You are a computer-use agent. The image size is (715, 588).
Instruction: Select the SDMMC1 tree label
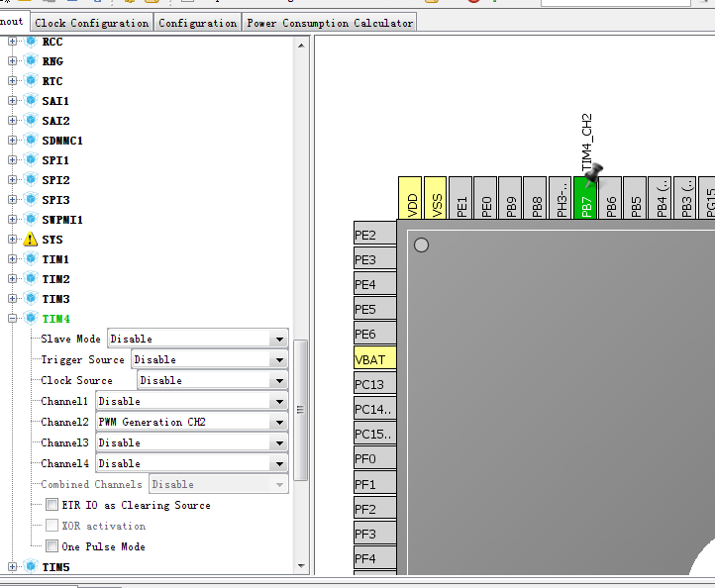click(62, 141)
